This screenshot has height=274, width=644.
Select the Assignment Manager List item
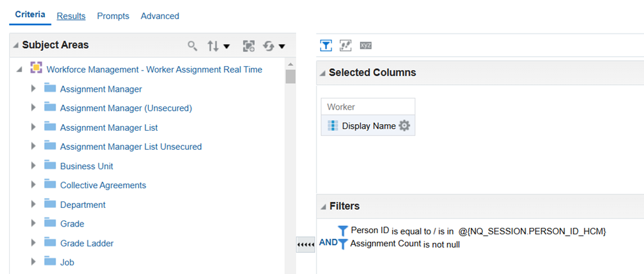click(109, 128)
